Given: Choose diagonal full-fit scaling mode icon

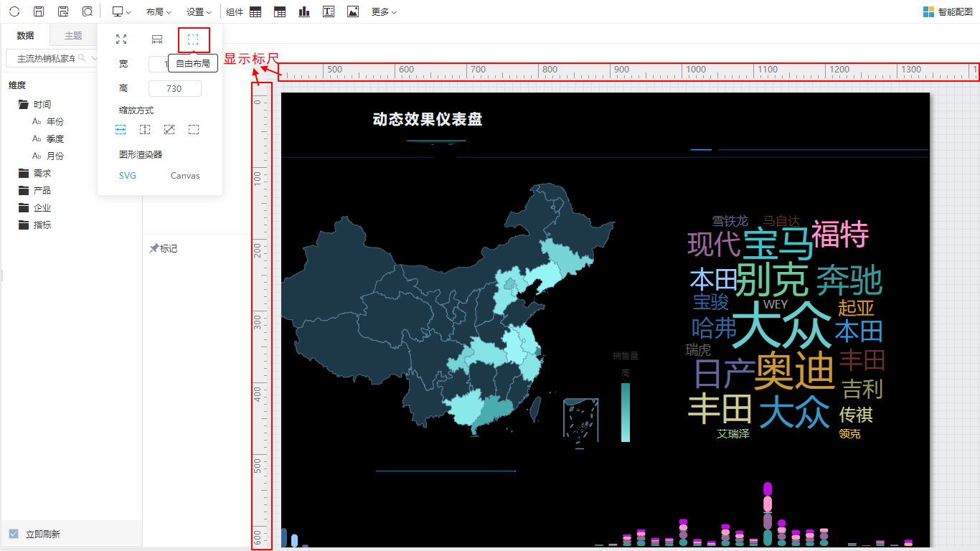Looking at the screenshot, I should pos(169,130).
